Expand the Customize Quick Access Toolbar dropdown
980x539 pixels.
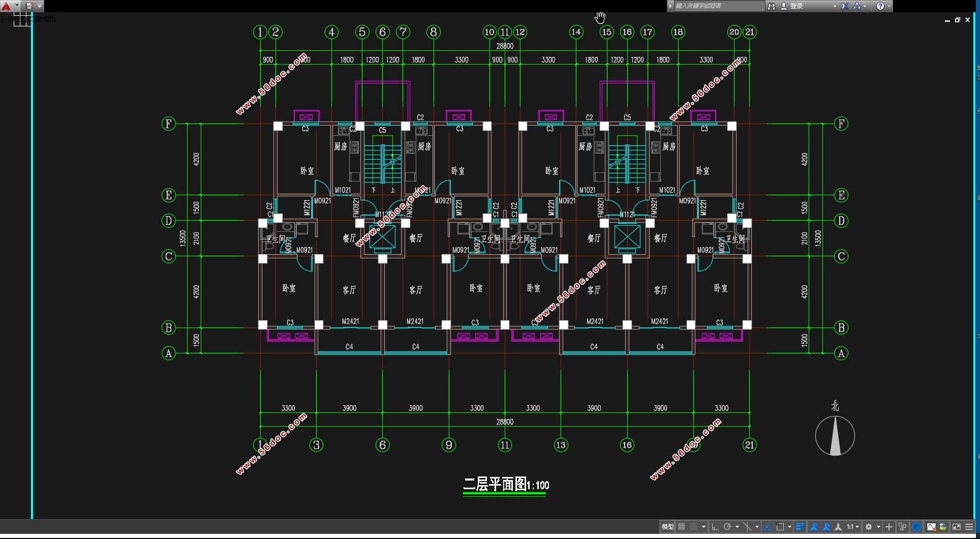point(40,6)
